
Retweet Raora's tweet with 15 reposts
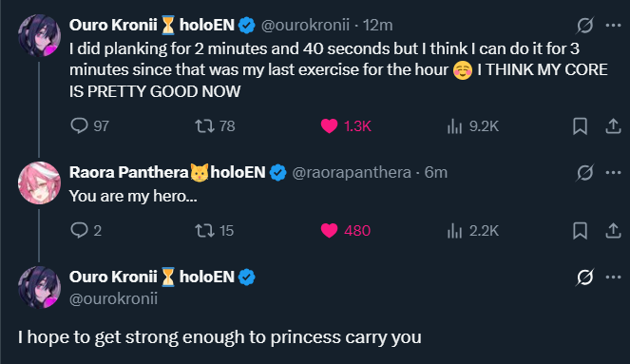(x=204, y=231)
